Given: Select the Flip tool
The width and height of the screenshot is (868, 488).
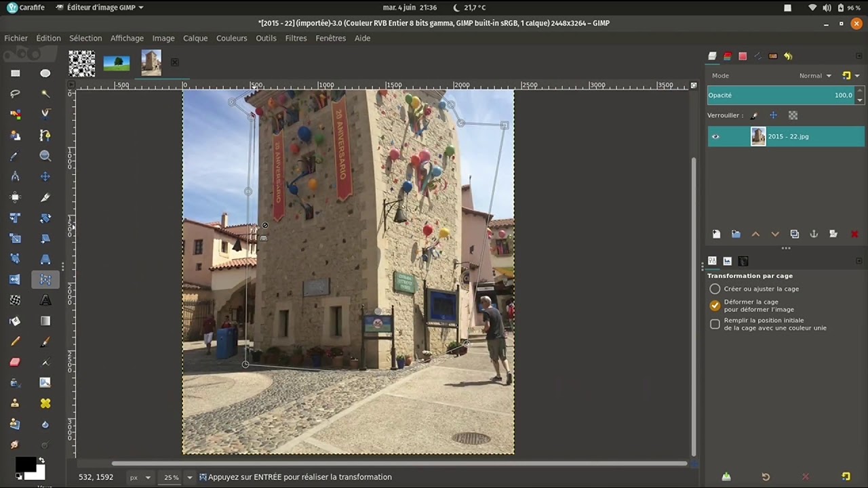Looking at the screenshot, I should 15,279.
